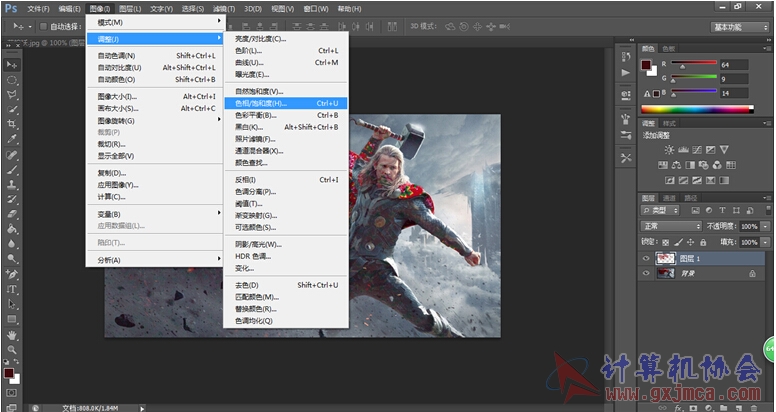The image size is (776, 412).
Task: Open the 滤镜(T) filter menu
Action: pos(224,9)
